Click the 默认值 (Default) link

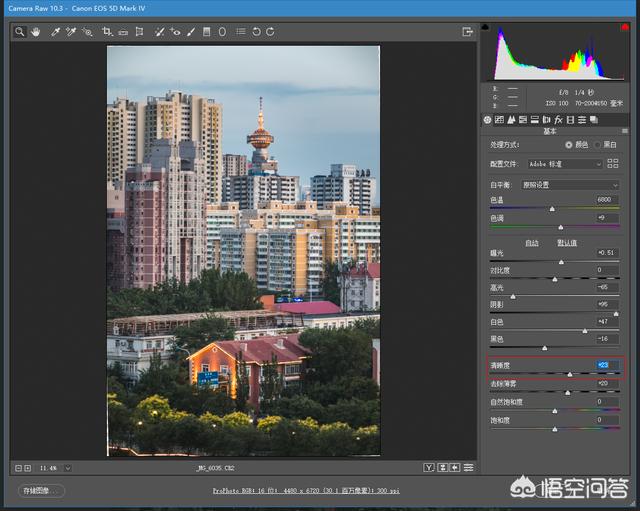(x=567, y=243)
